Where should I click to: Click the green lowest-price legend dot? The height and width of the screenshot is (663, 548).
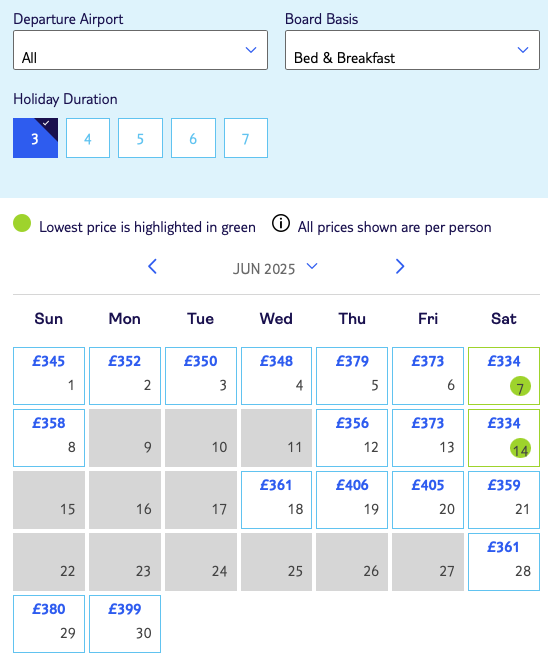coord(22,223)
